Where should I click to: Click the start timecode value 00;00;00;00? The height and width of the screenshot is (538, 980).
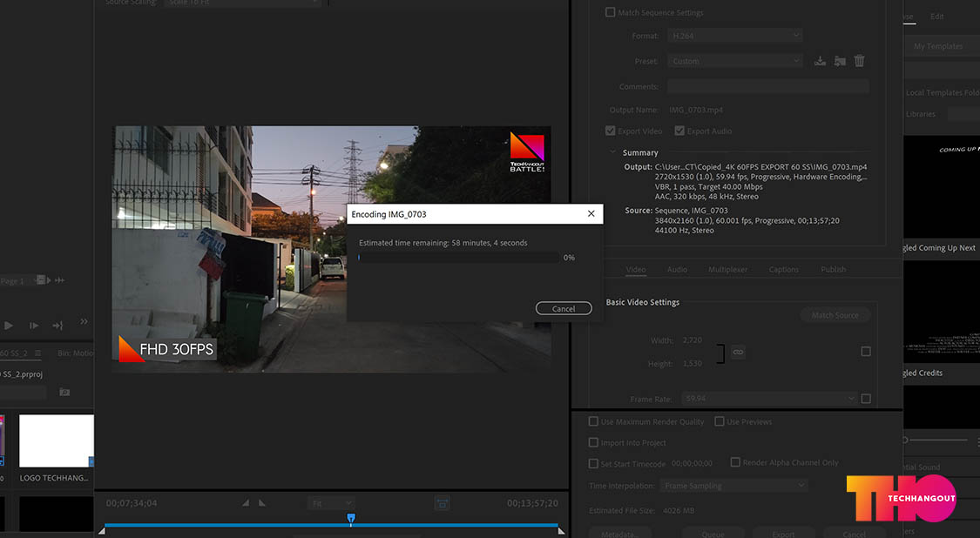point(692,464)
